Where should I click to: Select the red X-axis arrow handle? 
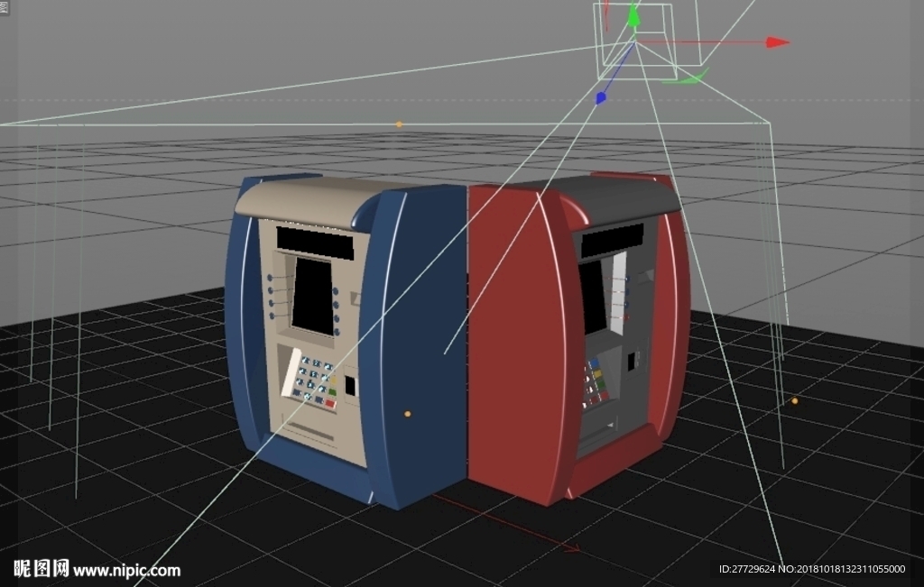click(x=778, y=41)
